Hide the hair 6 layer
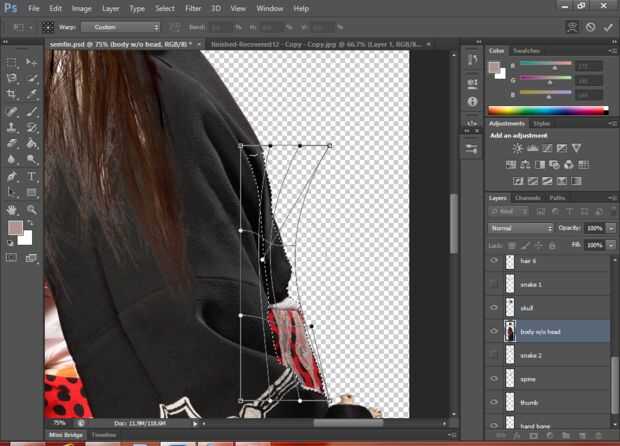 (494, 261)
